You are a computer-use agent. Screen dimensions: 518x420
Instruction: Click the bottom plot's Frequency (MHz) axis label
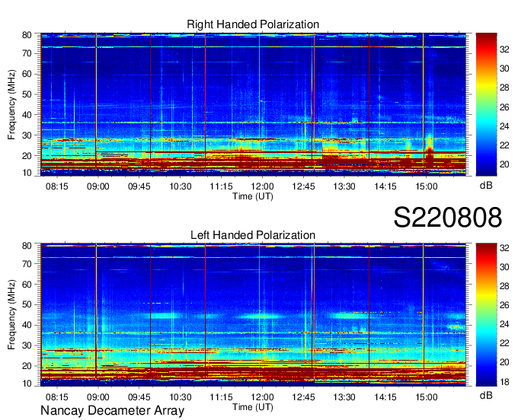click(11, 315)
